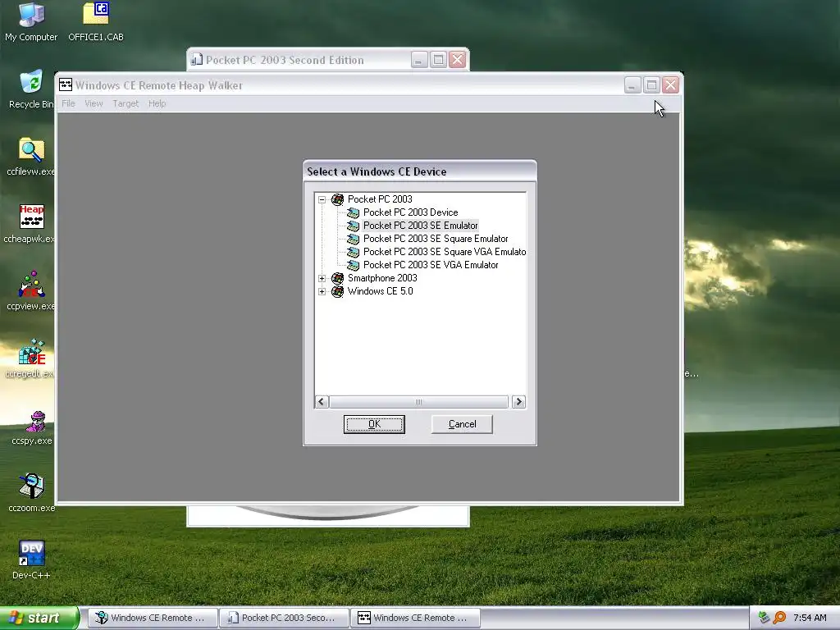The image size is (840, 630).
Task: Select Pocket PC 2003 Device entry
Action: pos(410,212)
